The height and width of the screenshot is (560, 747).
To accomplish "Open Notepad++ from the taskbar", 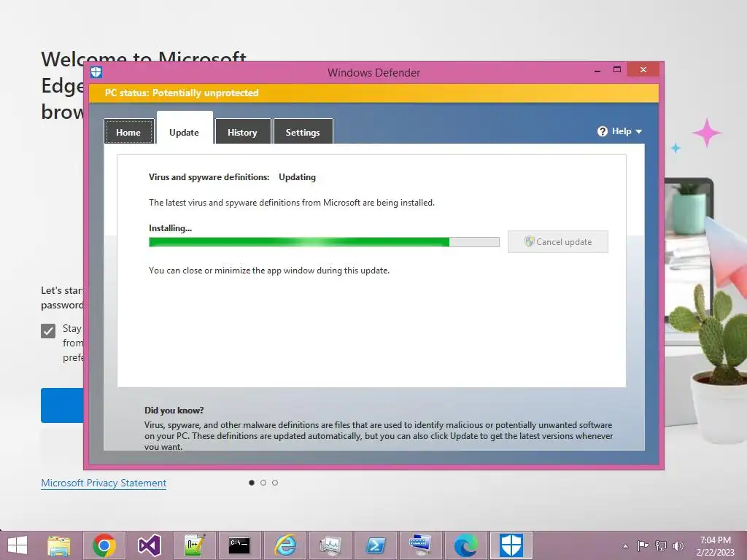I will tap(194, 545).
